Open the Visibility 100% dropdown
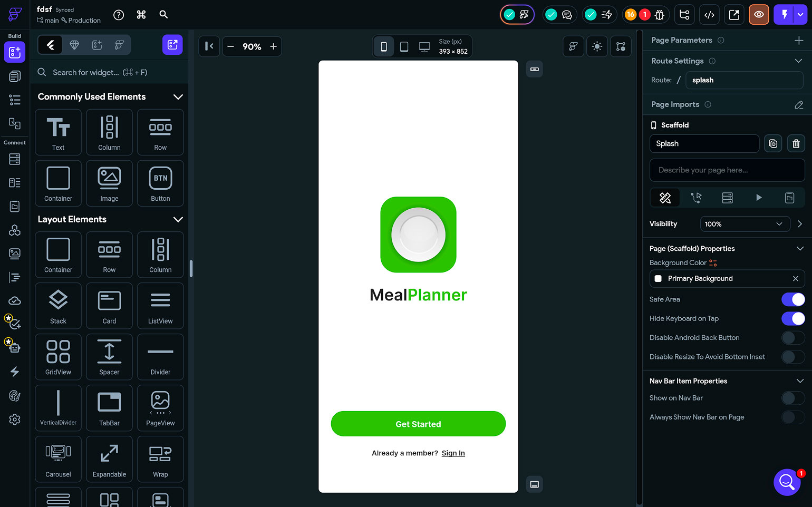Image resolution: width=812 pixels, height=507 pixels. point(745,224)
